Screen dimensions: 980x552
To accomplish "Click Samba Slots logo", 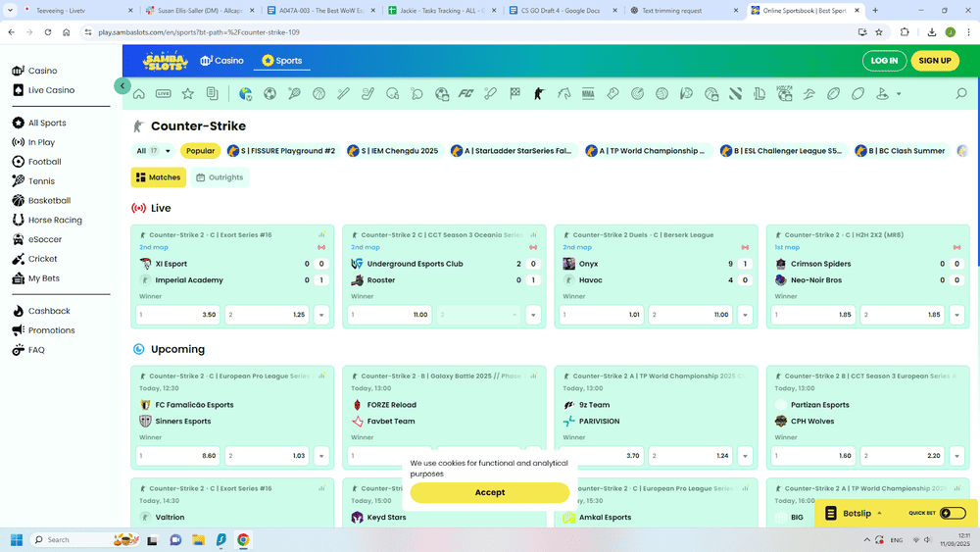I will click(165, 61).
